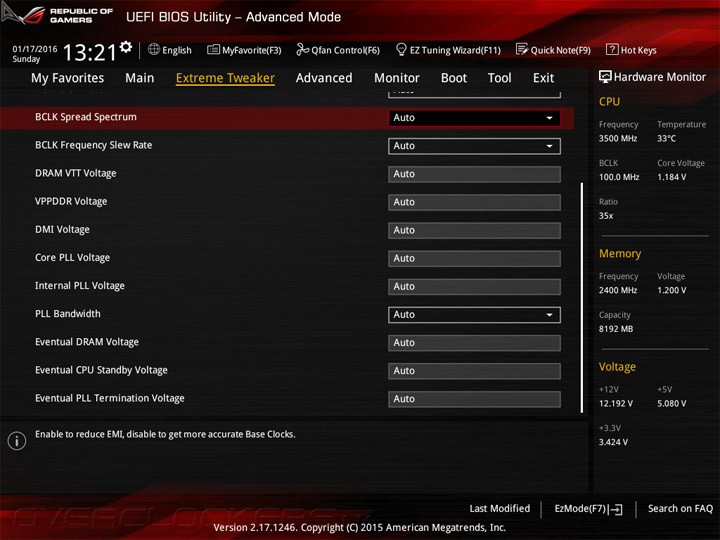Viewport: 720px width, 540px height.
Task: Click the +5V reading 5.080 V
Action: point(671,404)
